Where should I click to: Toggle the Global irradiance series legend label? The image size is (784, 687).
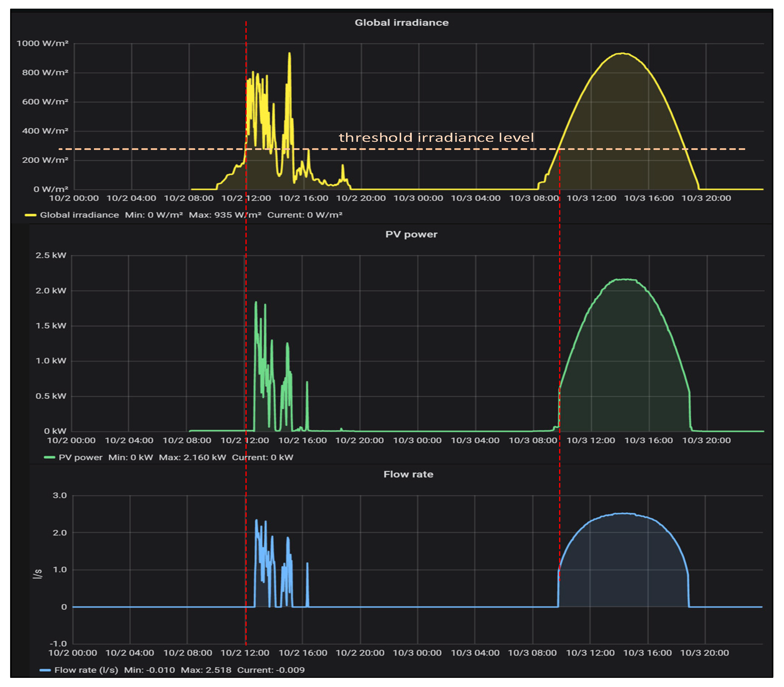(79, 215)
